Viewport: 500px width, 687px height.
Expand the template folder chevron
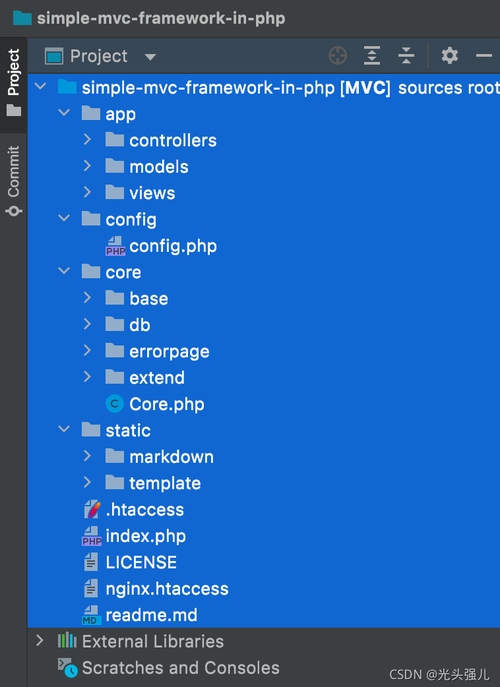tap(87, 482)
